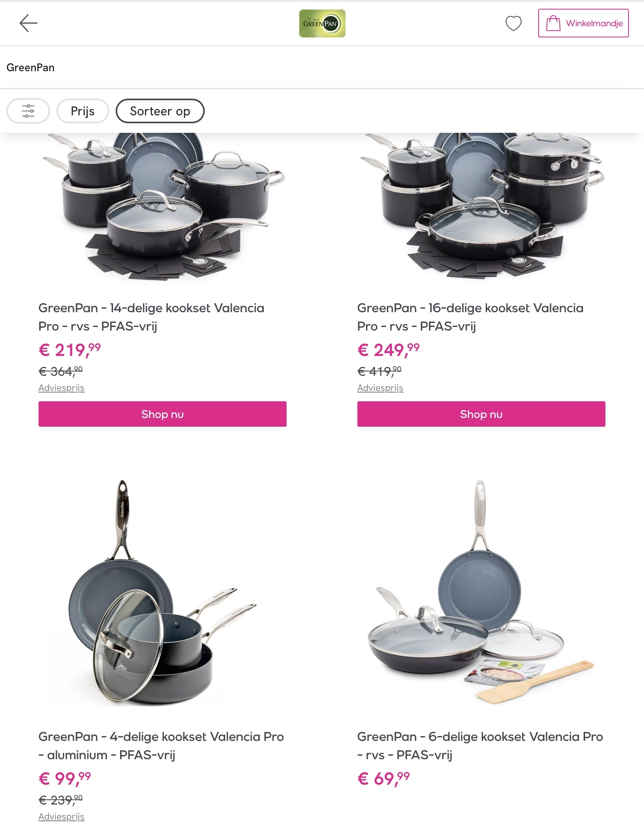
Task: Open the 14-delige kookset Valencia Pro title
Action: point(151,317)
